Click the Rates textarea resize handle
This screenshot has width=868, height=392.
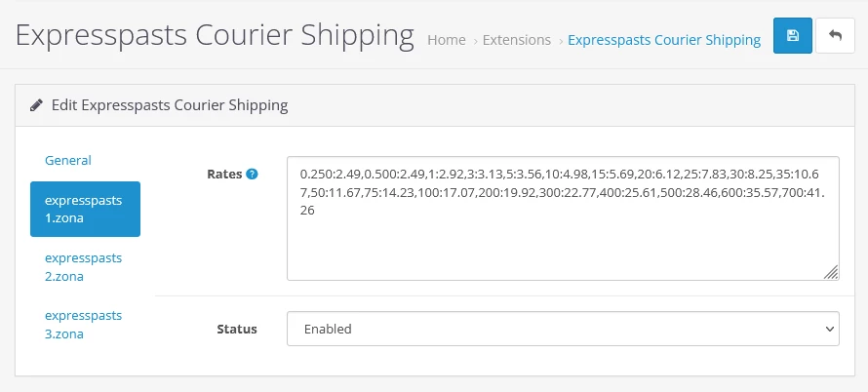831,273
